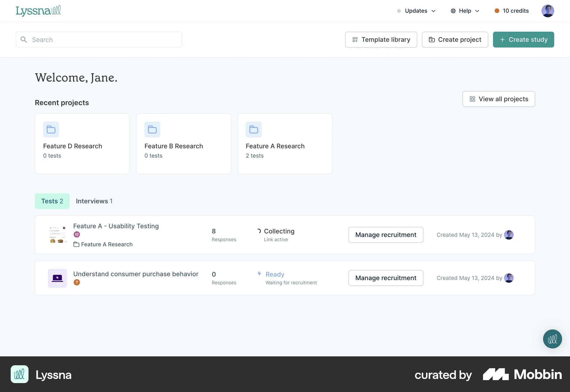This screenshot has width=570, height=392.
Task: Click Feature A Research folder icon
Action: tap(254, 129)
